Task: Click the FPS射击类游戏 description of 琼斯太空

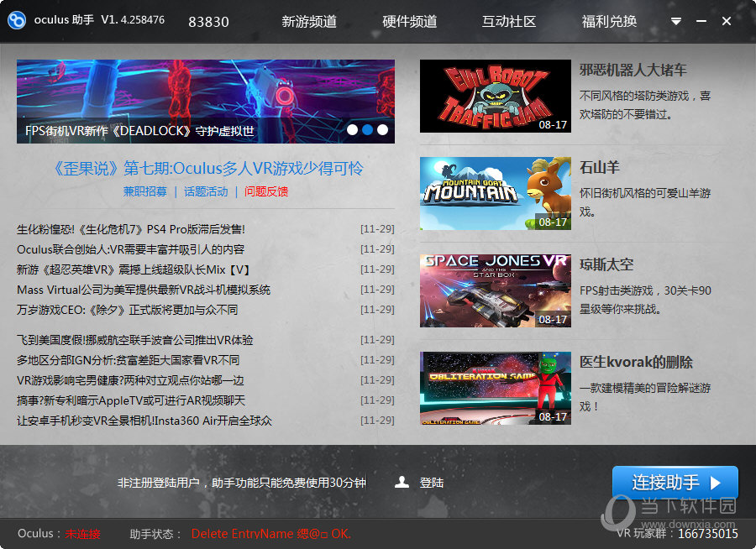Action: pyautogui.click(x=645, y=300)
